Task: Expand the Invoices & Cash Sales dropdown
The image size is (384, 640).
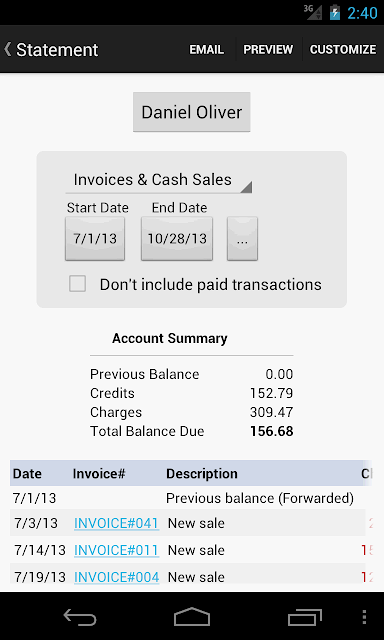Action: click(159, 180)
